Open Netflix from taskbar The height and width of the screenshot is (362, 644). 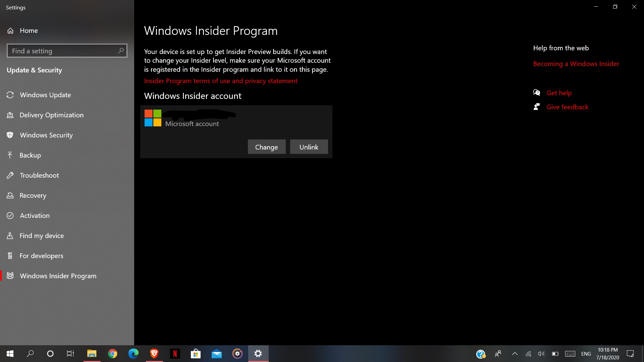(175, 354)
